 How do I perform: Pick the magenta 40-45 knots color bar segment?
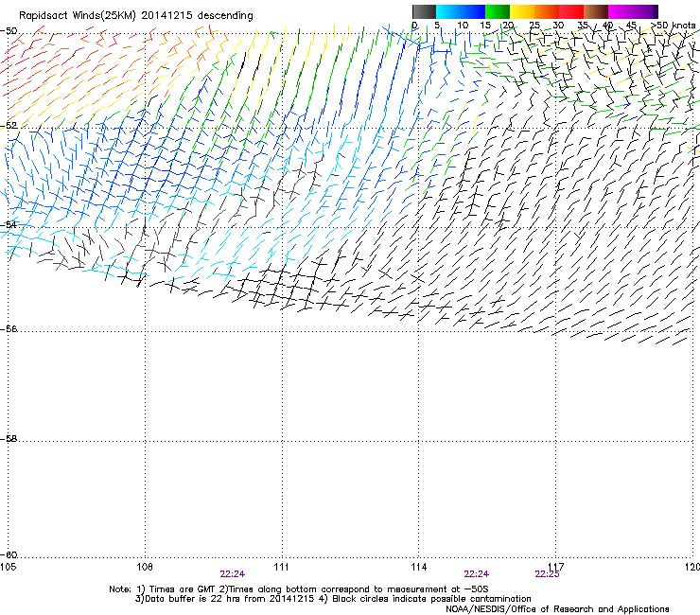click(621, 11)
